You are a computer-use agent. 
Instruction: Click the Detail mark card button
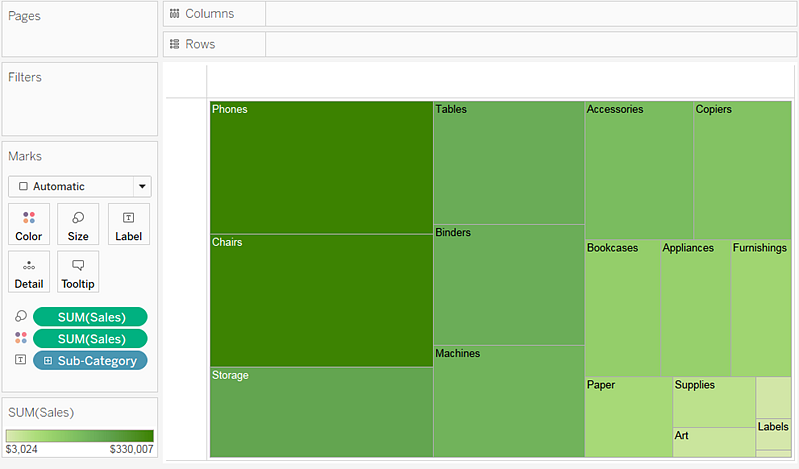[x=29, y=272]
